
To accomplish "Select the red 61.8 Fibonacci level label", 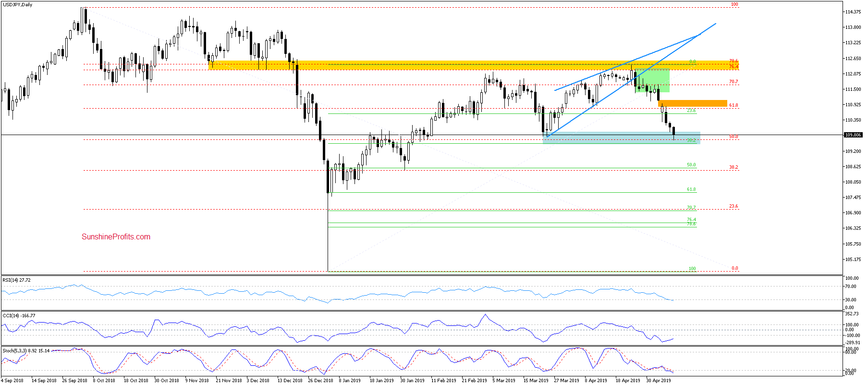I will 734,105.
